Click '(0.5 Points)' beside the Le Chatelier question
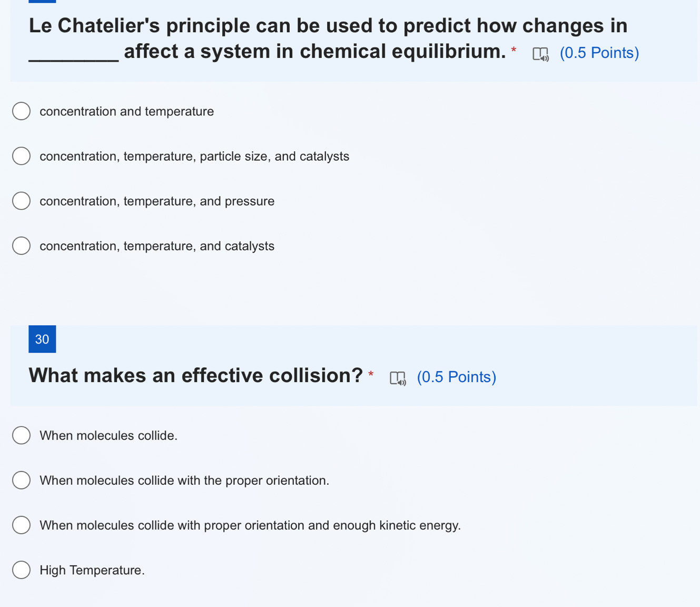This screenshot has width=700, height=607. coord(599,53)
